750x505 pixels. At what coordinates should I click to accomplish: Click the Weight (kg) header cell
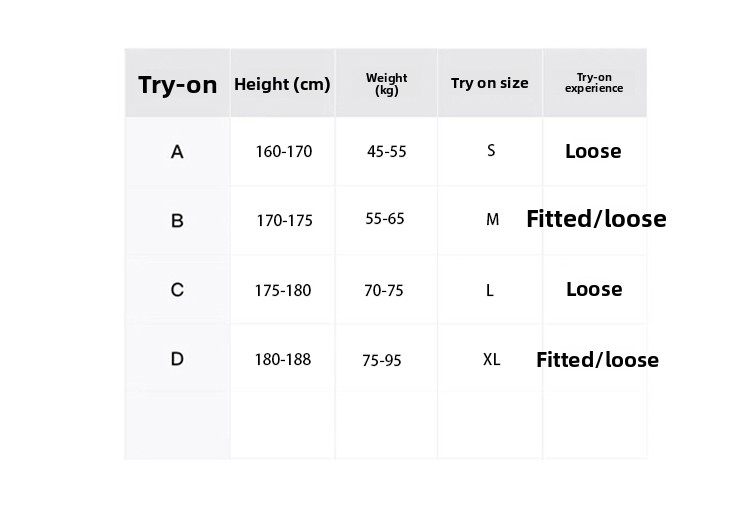pos(386,84)
